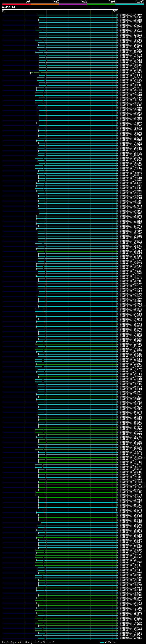Click the UniRef100_B0XUD6 label
Image resolution: width=146 pixels, height=644 pixels.
(131, 85)
